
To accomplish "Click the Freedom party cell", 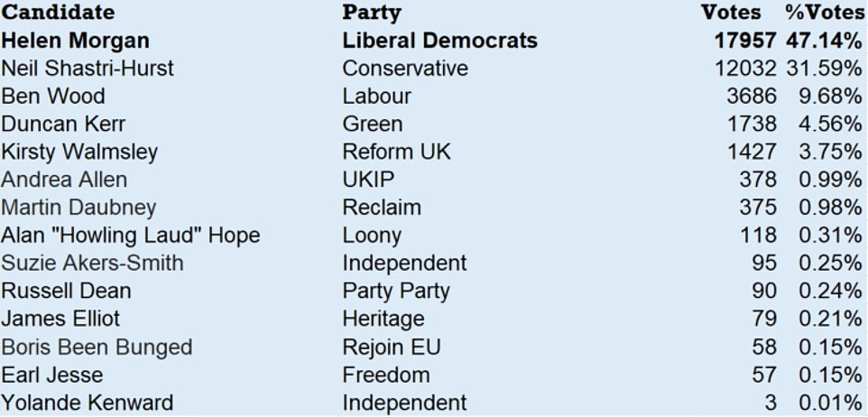I will [x=385, y=375].
